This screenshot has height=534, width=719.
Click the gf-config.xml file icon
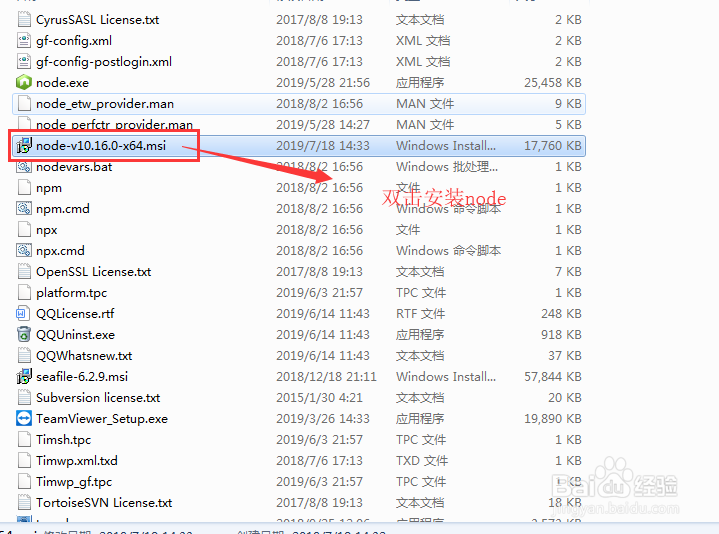(x=24, y=41)
